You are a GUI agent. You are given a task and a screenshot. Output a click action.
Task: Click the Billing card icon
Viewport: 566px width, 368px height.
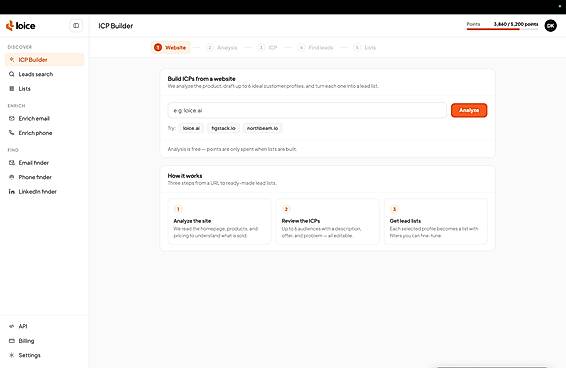point(12,341)
